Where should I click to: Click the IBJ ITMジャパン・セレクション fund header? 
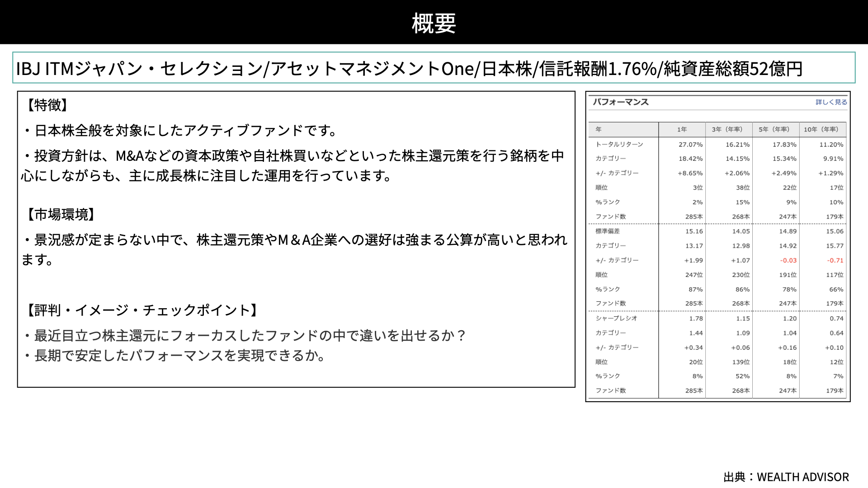click(410, 69)
